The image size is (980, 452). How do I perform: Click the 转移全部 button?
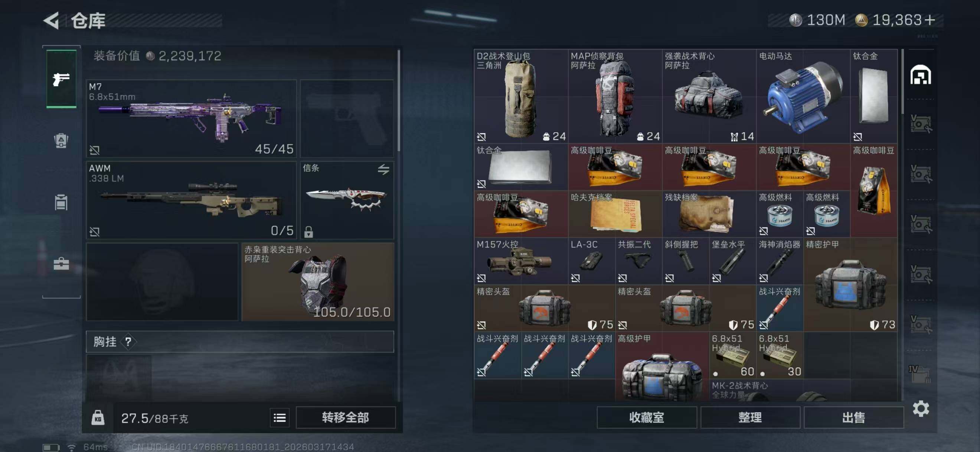click(x=346, y=417)
